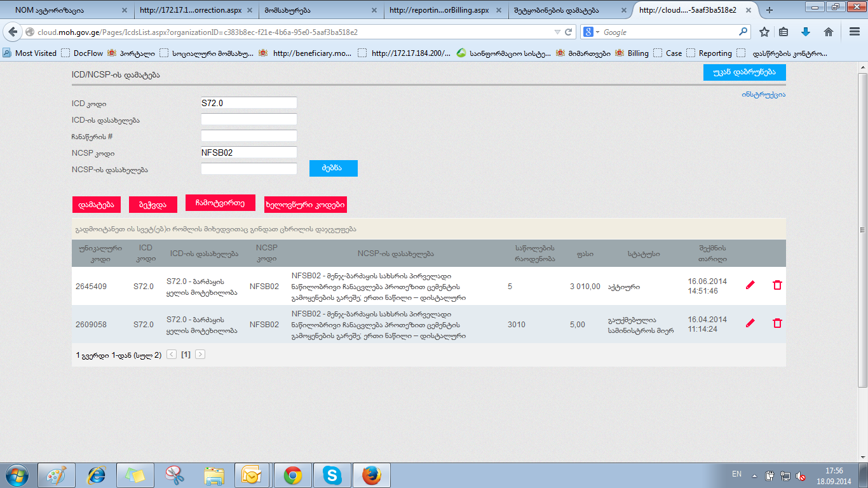Click the red დამატება add button
This screenshot has width=868, height=488.
96,205
